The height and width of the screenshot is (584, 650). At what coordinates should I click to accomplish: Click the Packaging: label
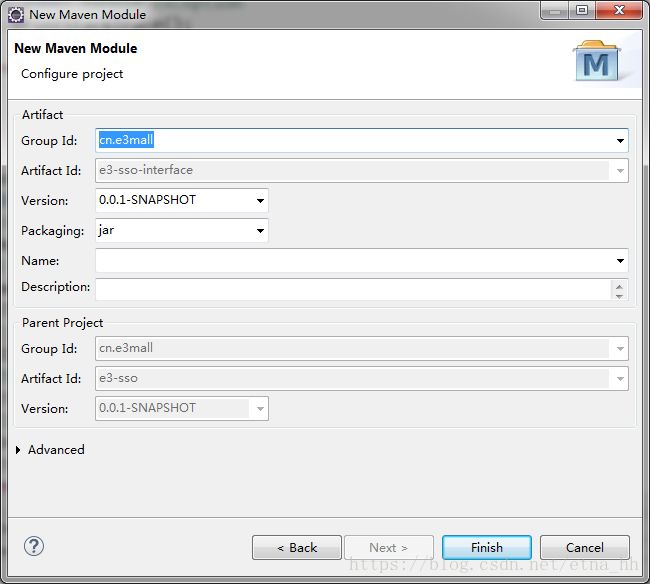[53, 231]
